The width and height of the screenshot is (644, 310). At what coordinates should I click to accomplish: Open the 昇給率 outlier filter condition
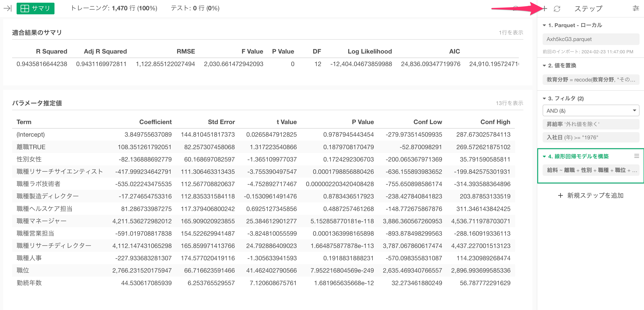[590, 124]
